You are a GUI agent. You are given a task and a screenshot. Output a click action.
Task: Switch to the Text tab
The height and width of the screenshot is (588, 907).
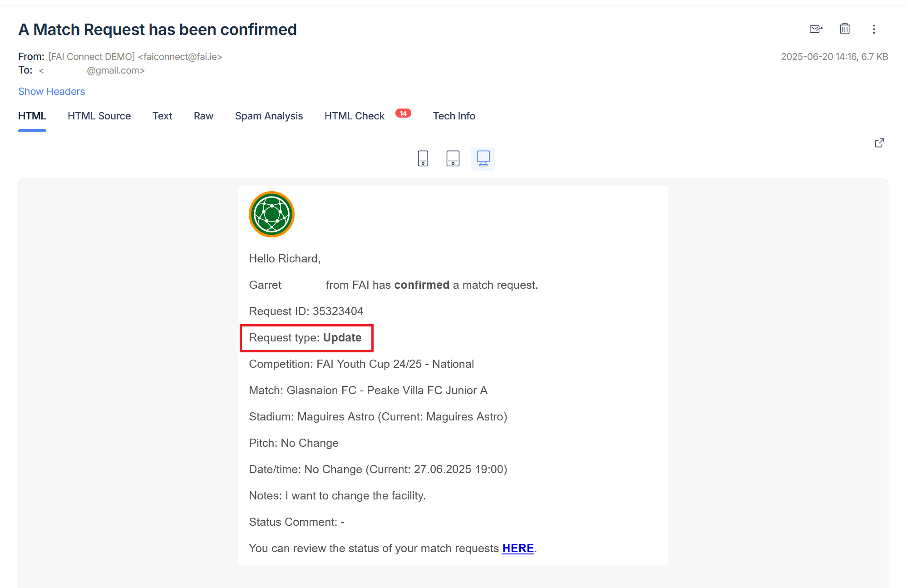pos(162,116)
